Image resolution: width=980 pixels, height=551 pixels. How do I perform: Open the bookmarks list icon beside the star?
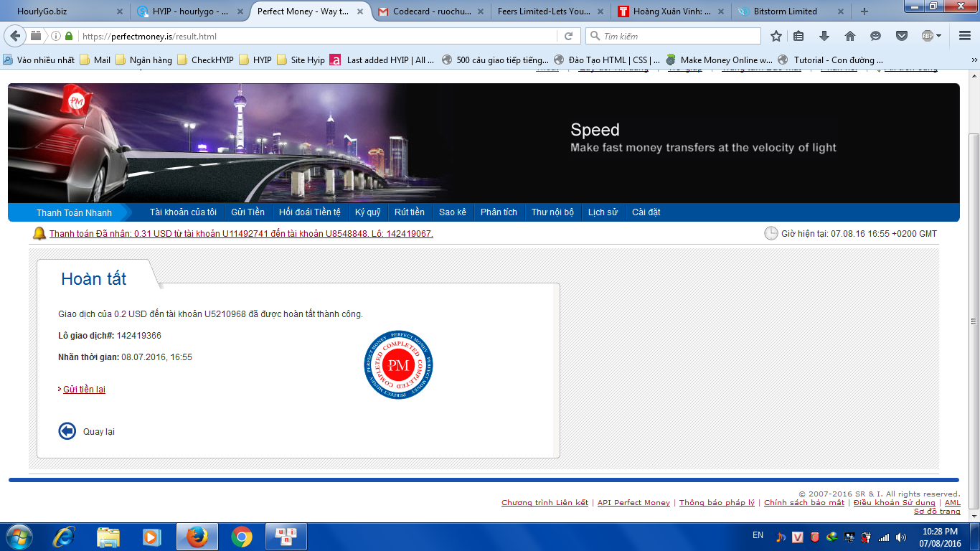[x=799, y=36]
